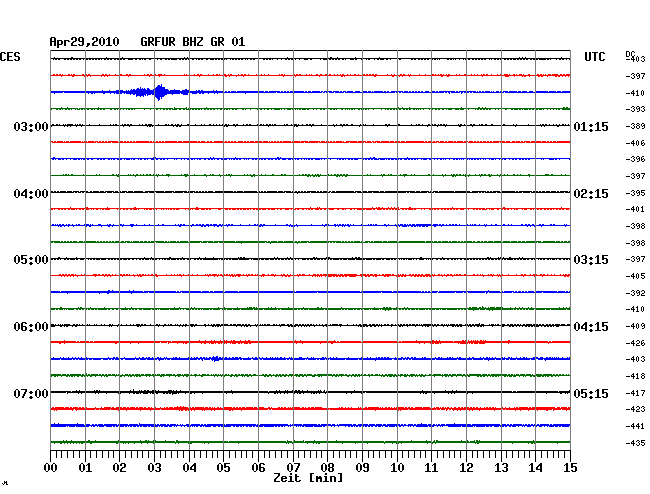
Task: Select the 01:15 UTC time label
Action: [591, 126]
